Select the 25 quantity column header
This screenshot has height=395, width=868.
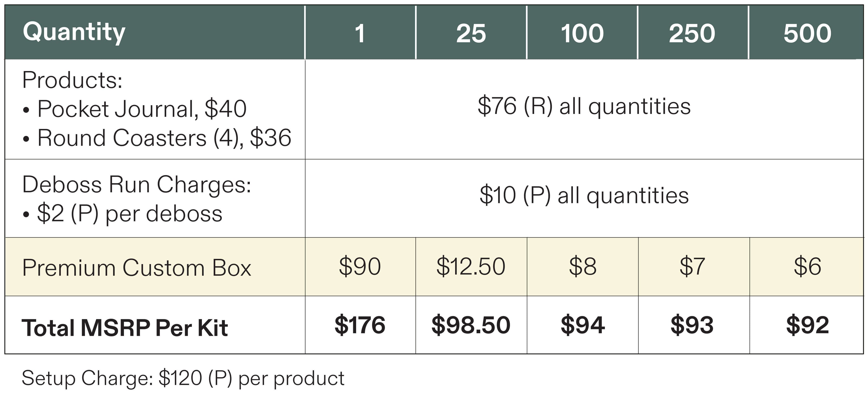(x=471, y=32)
